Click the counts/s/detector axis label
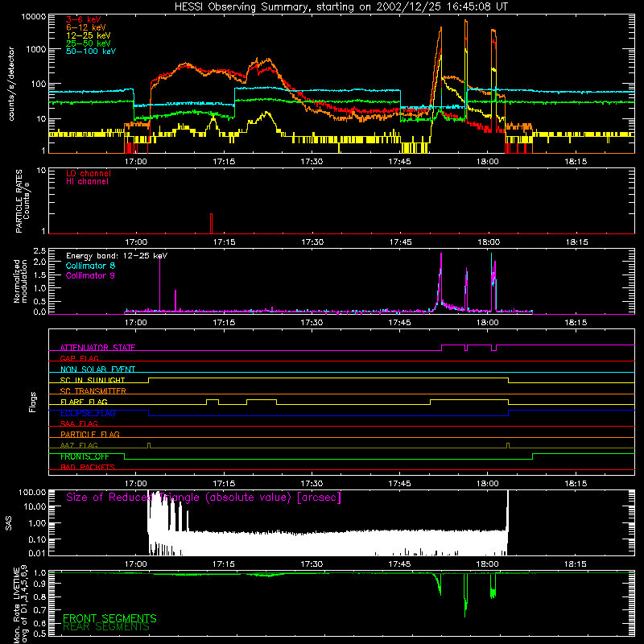The width and height of the screenshot is (644, 644). (11, 84)
